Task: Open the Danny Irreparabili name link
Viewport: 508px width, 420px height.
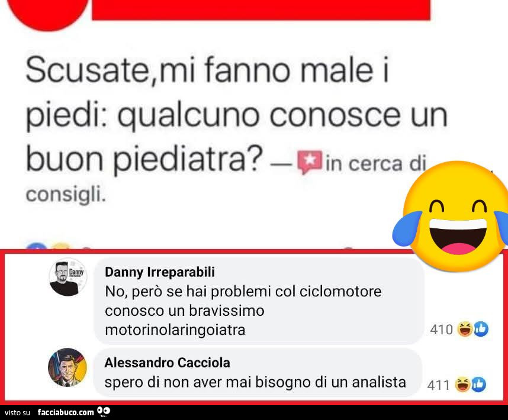Action: 160,272
